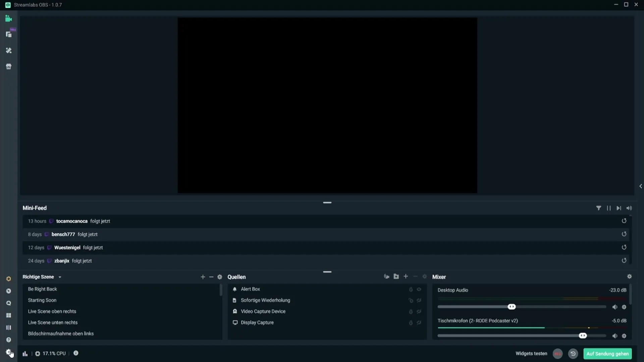Toggle Alert Box visibility eye

pyautogui.click(x=419, y=289)
